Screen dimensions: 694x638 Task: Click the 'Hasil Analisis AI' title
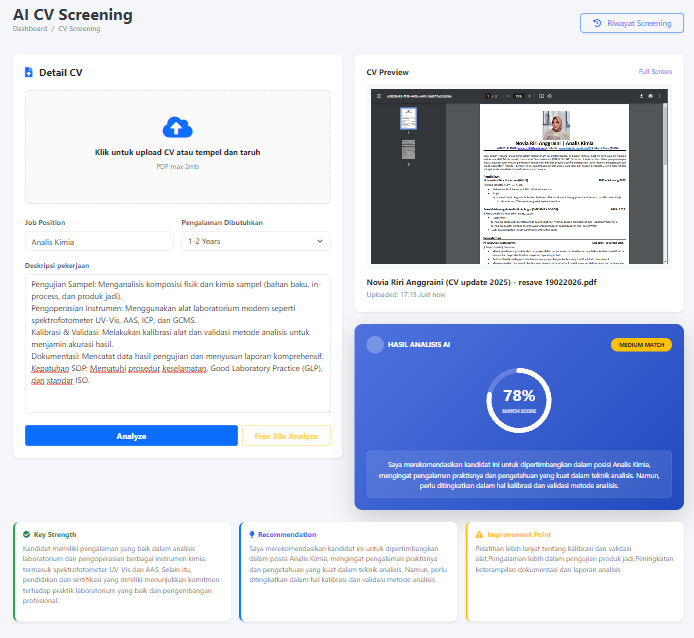point(419,344)
